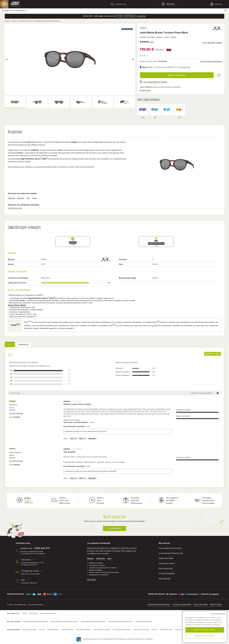
Task: Click the contact form envelope icon
Action: (17, 572)
